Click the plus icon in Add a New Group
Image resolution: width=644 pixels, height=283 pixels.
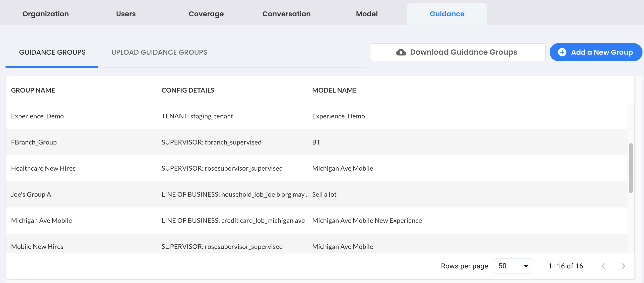562,52
